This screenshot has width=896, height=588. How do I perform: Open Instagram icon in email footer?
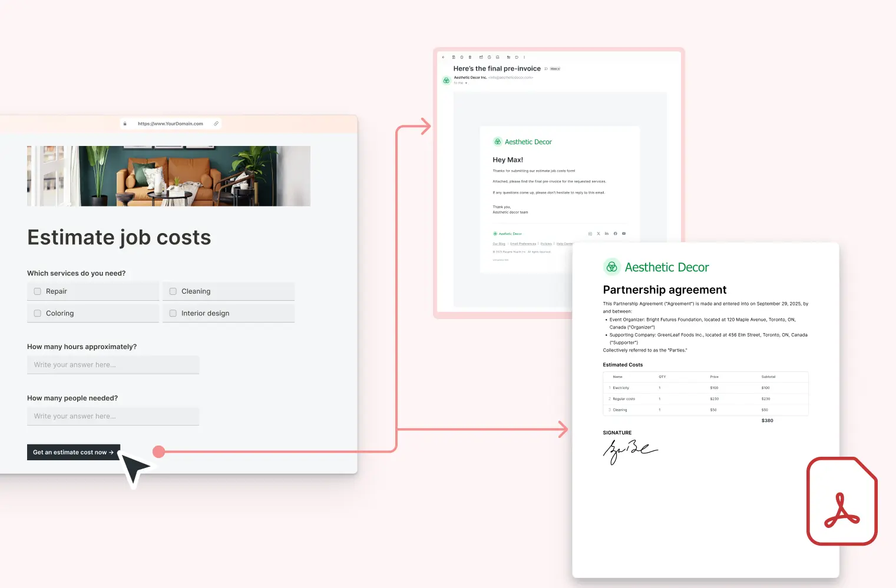590,234
